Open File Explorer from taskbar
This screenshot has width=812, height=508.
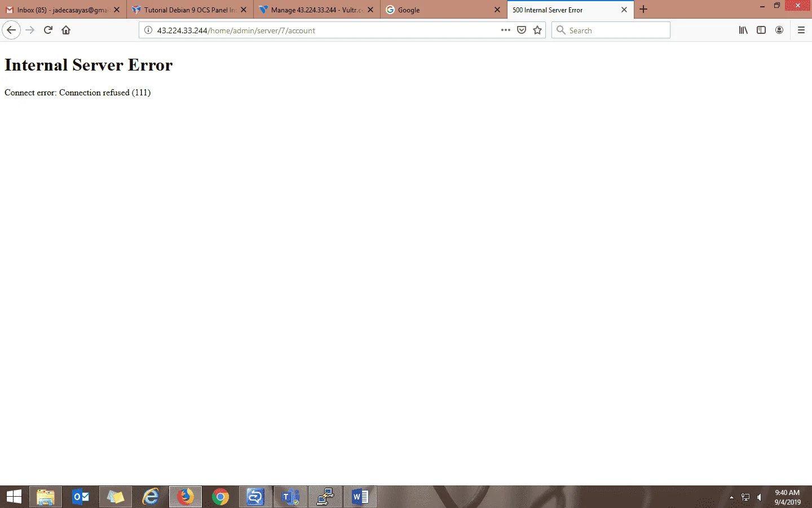46,497
